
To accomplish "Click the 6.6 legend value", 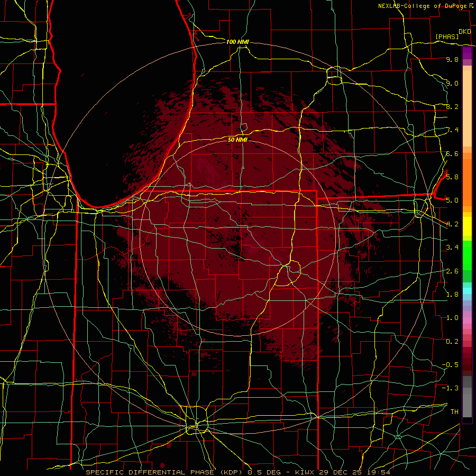I will pyautogui.click(x=452, y=153).
